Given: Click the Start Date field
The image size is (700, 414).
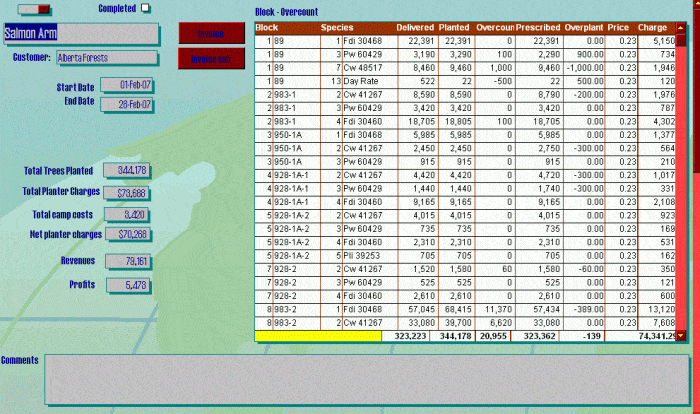Looking at the screenshot, I should tap(127, 87).
